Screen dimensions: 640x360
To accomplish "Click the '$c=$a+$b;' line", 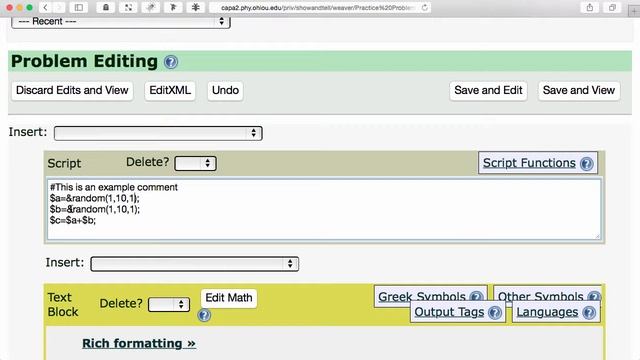I will click(x=73, y=220).
